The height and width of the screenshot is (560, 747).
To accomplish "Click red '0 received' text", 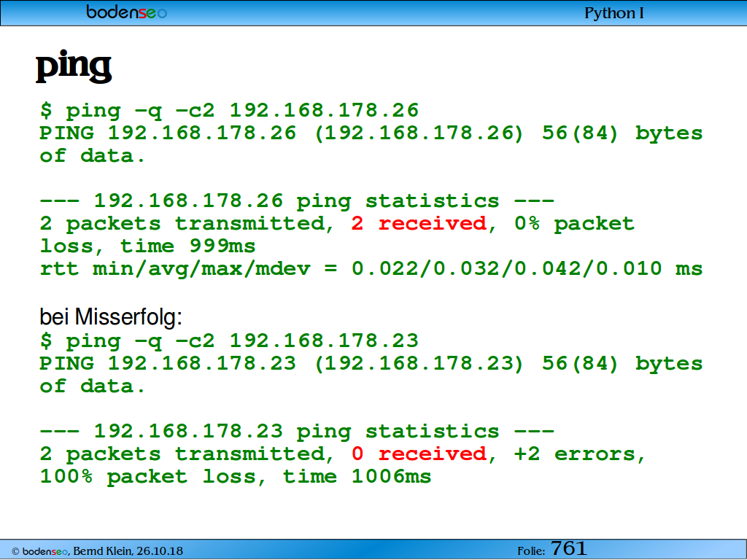I will coord(419,454).
